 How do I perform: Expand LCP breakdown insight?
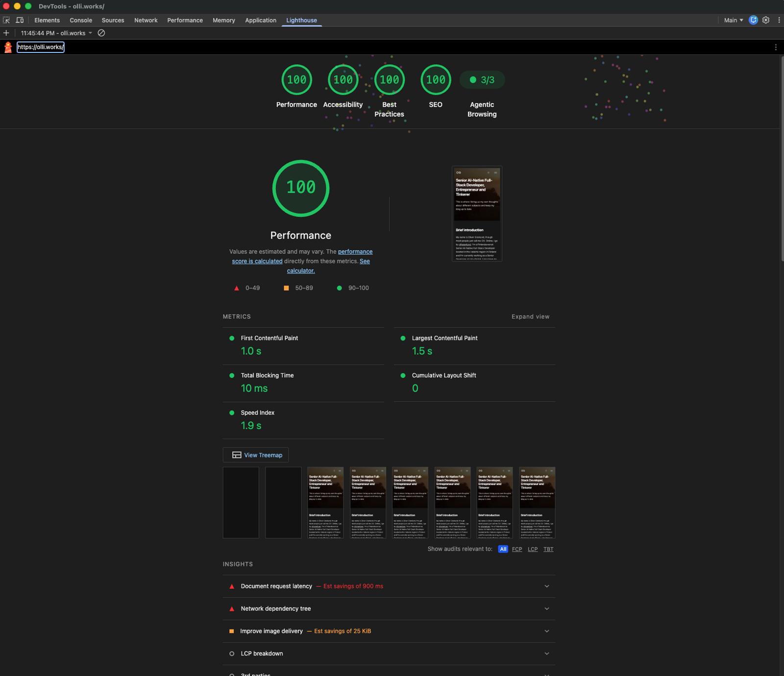pyautogui.click(x=389, y=654)
